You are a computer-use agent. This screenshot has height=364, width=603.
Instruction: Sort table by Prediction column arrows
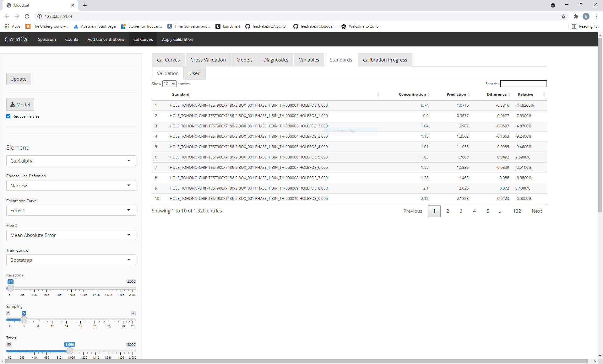point(469,94)
